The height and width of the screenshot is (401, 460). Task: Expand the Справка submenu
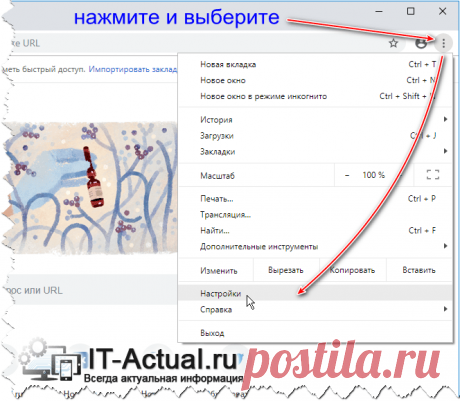[x=315, y=309]
